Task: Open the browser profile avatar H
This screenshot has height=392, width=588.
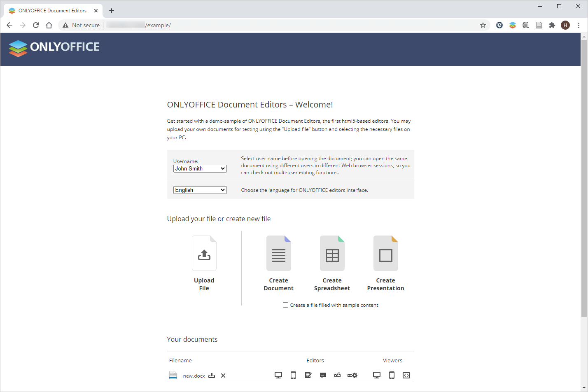Action: coord(565,25)
